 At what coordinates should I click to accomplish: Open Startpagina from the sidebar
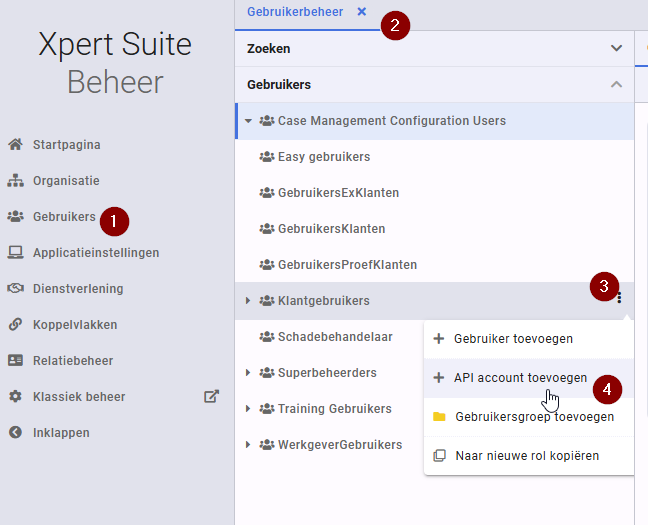[67, 145]
